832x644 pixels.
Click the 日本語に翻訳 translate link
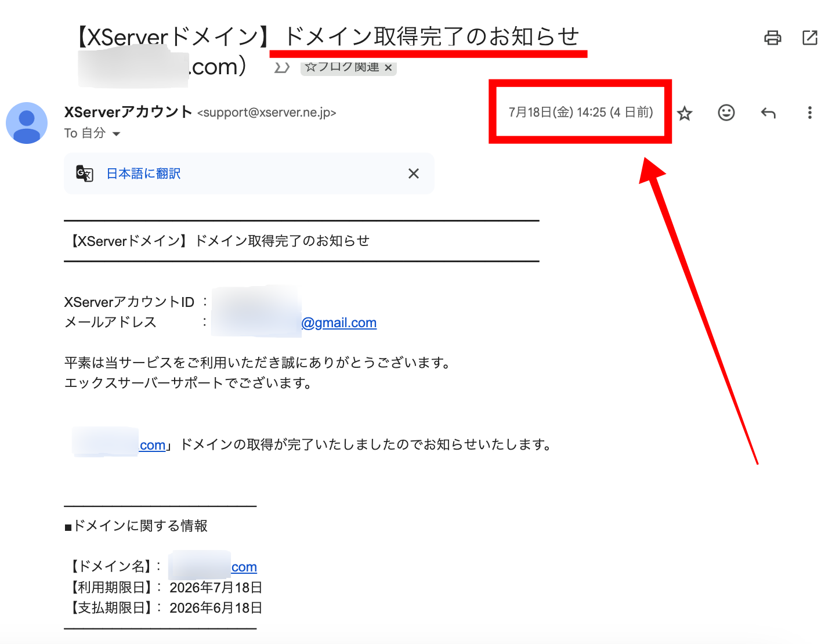[143, 173]
